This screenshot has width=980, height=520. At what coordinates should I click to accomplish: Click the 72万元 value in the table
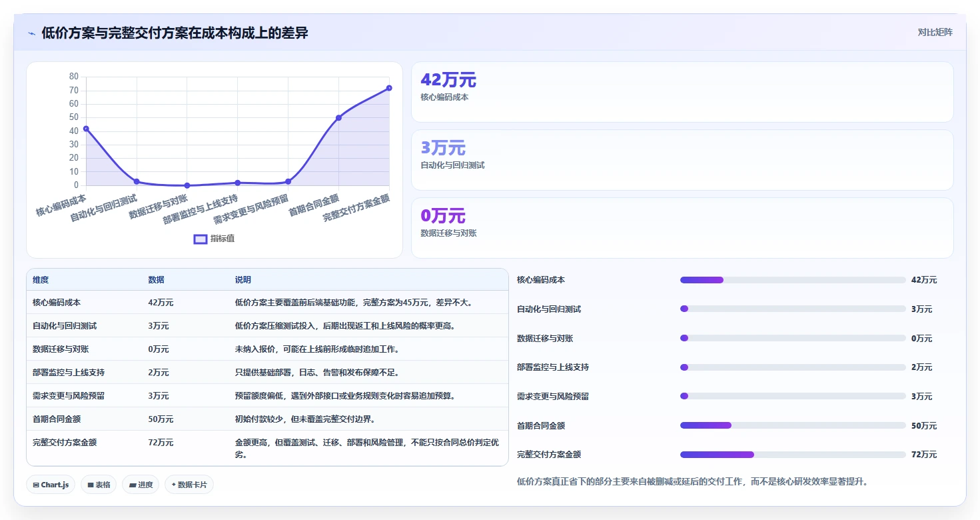(x=161, y=443)
